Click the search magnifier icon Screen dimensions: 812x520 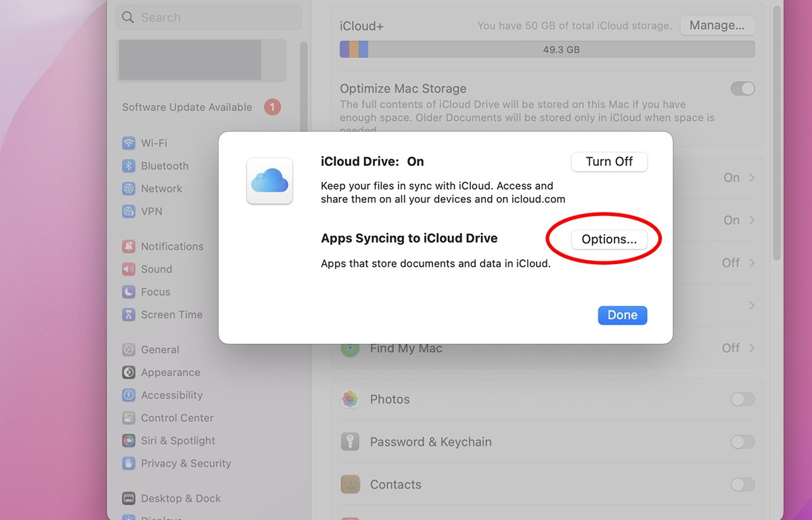[x=127, y=18]
